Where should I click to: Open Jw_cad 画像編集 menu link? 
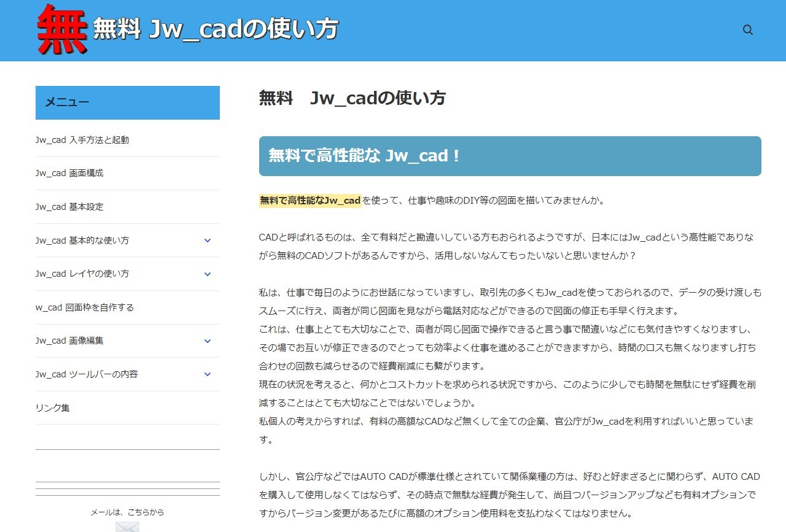pyautogui.click(x=69, y=341)
